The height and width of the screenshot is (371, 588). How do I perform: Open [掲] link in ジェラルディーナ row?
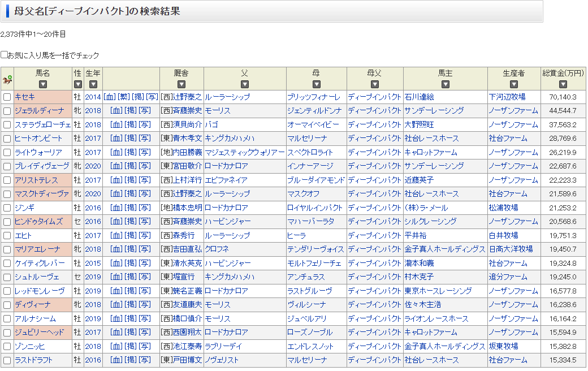pyautogui.click(x=131, y=111)
